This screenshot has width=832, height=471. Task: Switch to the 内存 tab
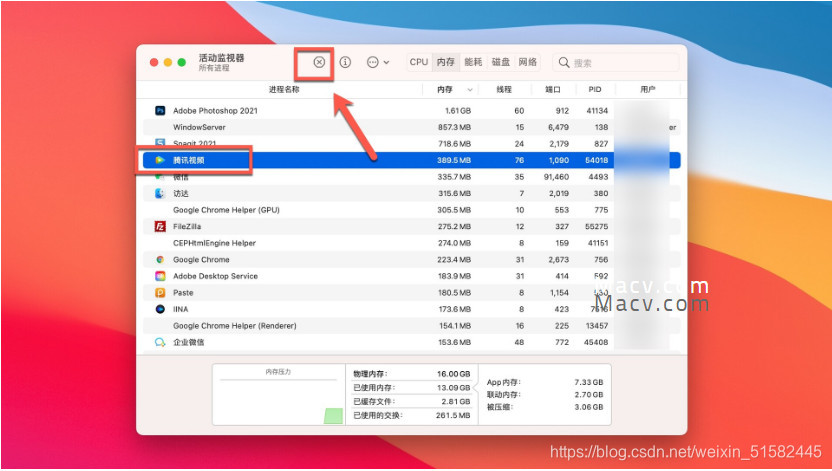pos(446,62)
